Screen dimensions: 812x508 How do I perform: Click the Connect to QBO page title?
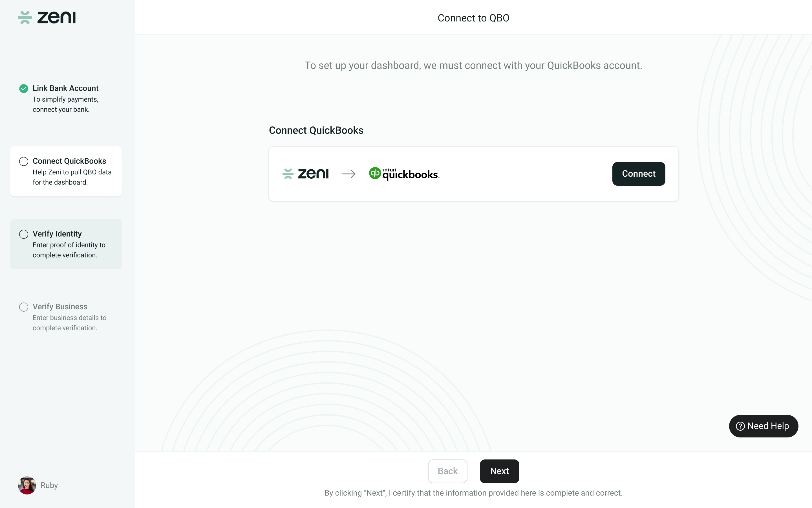tap(473, 18)
